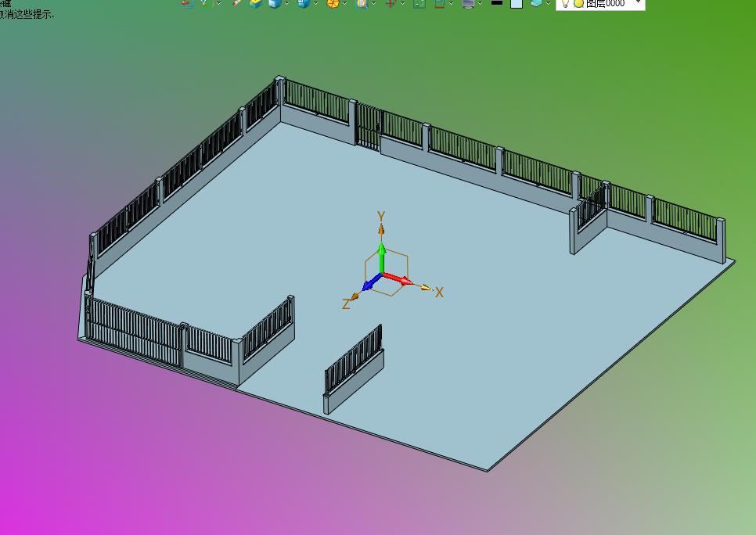This screenshot has height=535, width=756.
Task: Click the pencil brush toolbar icon
Action: pos(236,3)
